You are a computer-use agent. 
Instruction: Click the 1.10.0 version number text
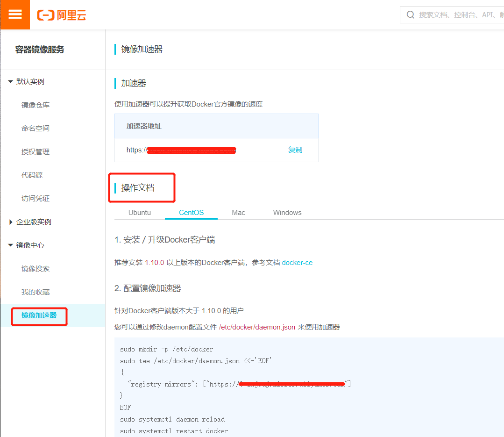[x=154, y=263]
